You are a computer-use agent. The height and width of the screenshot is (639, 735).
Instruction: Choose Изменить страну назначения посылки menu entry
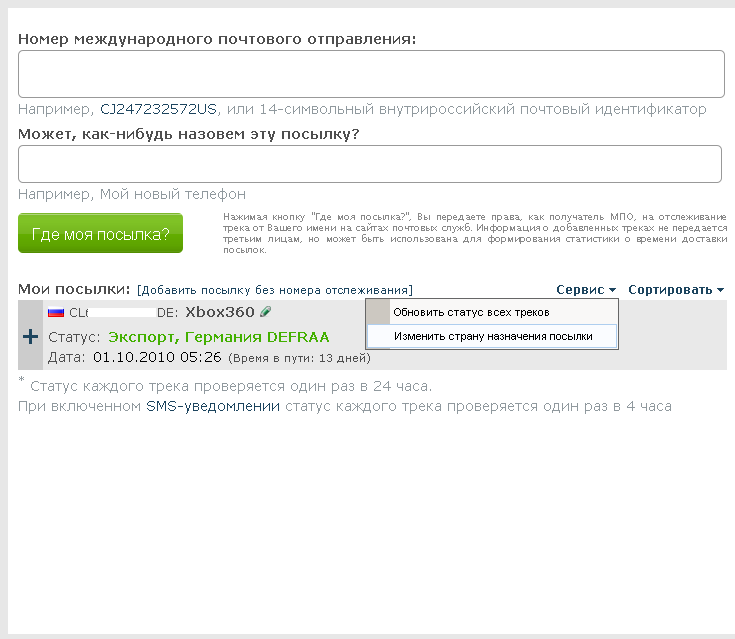[x=492, y=336]
